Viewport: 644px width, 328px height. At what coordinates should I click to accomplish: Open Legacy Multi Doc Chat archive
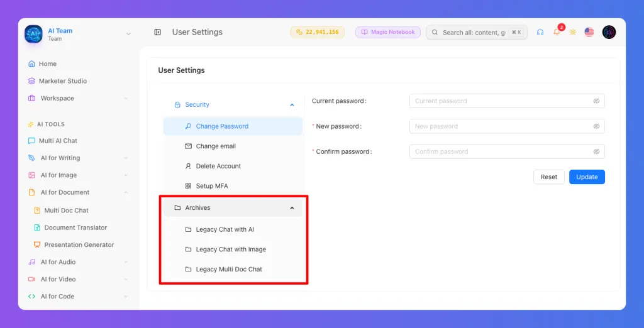click(233, 270)
